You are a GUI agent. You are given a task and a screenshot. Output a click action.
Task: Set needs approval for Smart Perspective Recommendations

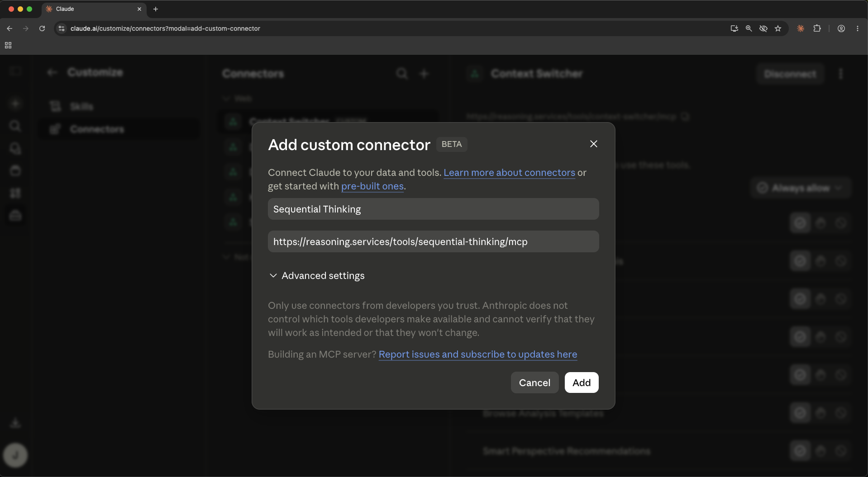click(x=820, y=451)
